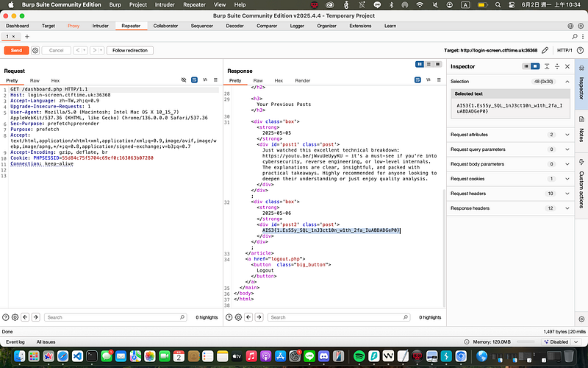Open the Extensions tab
This screenshot has width=588, height=368.
[x=360, y=26]
